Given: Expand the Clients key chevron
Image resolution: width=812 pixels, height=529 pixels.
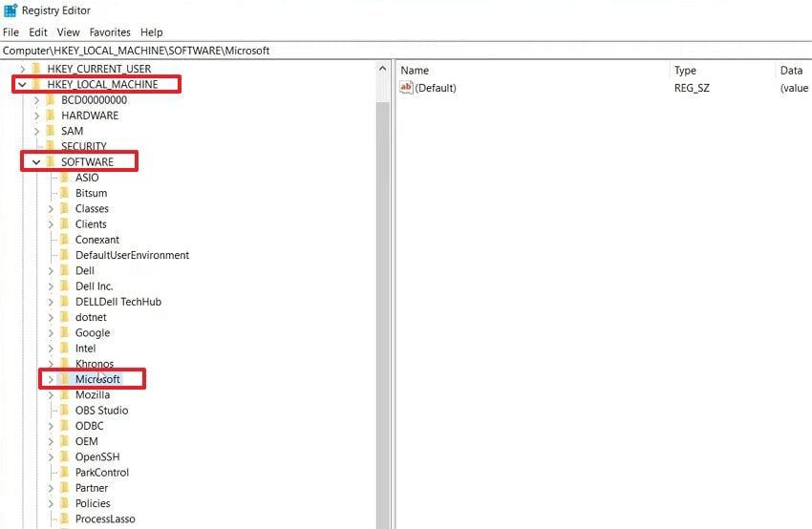Looking at the screenshot, I should tap(51, 224).
